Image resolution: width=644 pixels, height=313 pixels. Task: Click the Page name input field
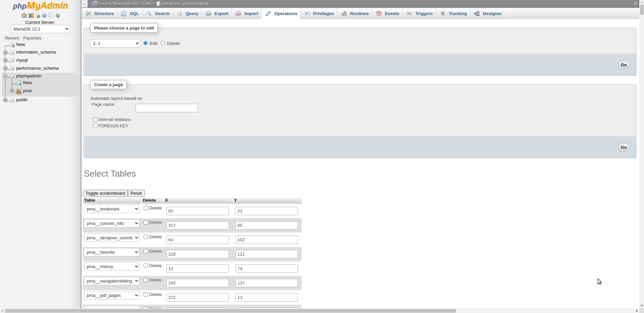click(167, 108)
